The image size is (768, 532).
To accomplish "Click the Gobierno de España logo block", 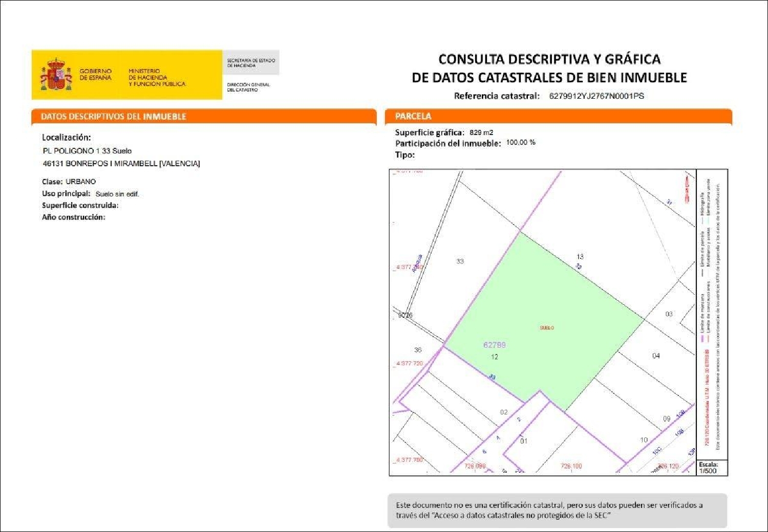I will [96, 74].
